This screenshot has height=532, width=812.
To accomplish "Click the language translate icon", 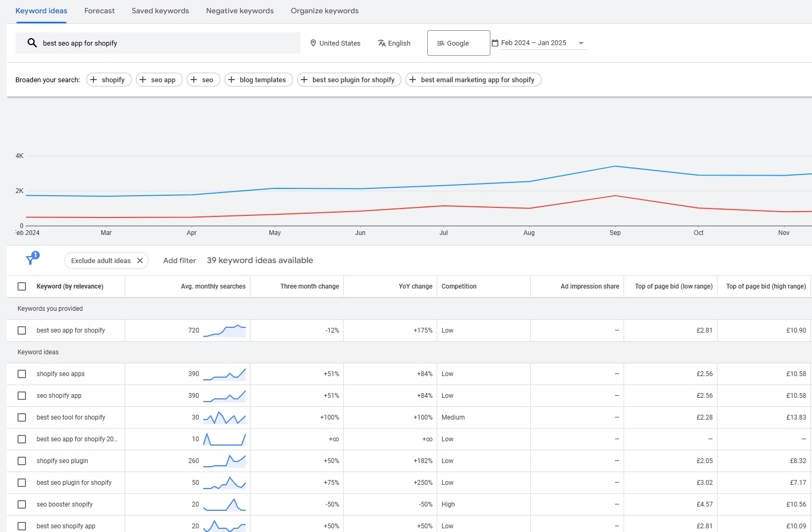I will tap(382, 43).
